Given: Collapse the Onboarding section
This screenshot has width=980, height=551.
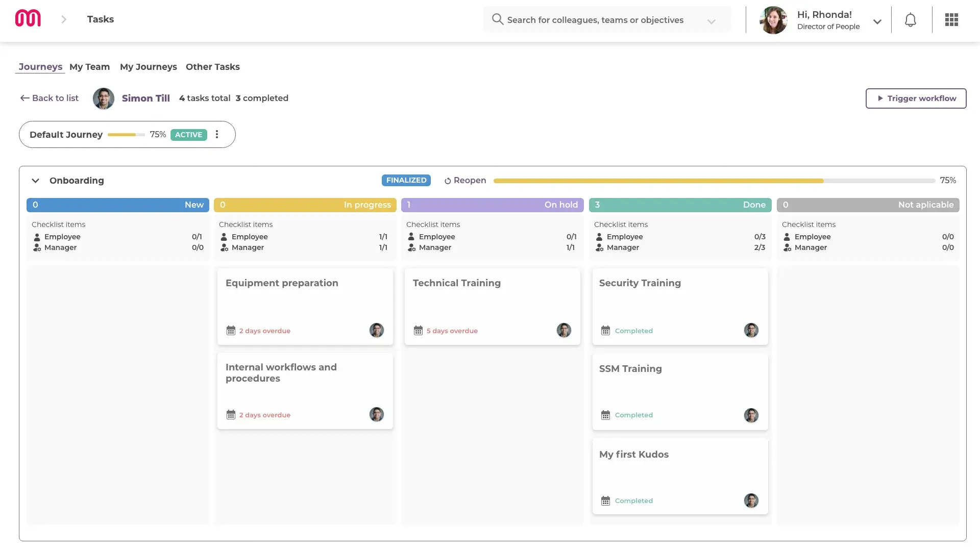Looking at the screenshot, I should coord(35,181).
